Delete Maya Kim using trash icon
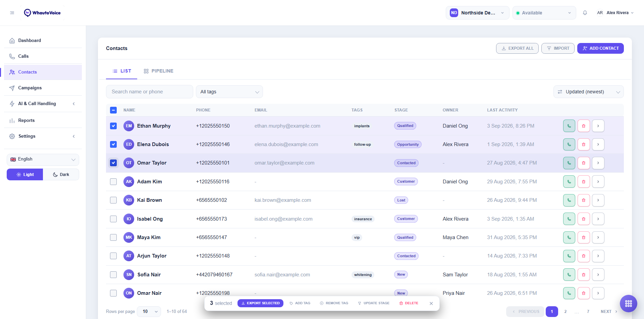The width and height of the screenshot is (644, 319). (x=584, y=237)
